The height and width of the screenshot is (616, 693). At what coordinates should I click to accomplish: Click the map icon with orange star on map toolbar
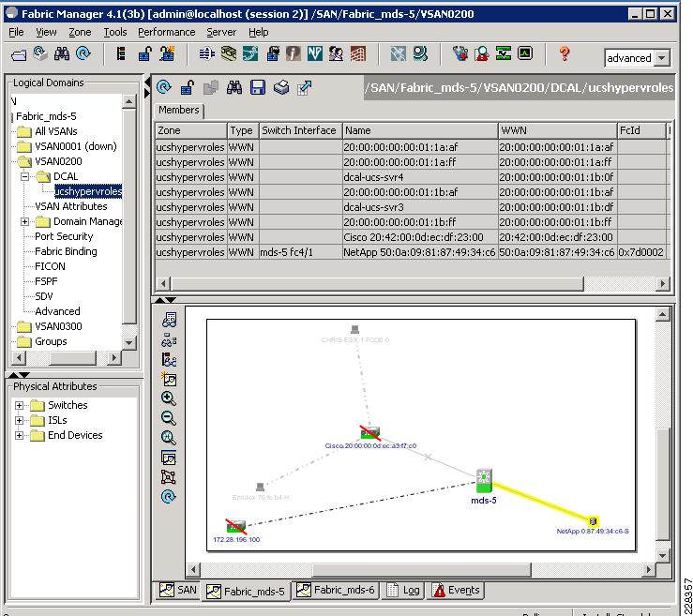click(169, 379)
